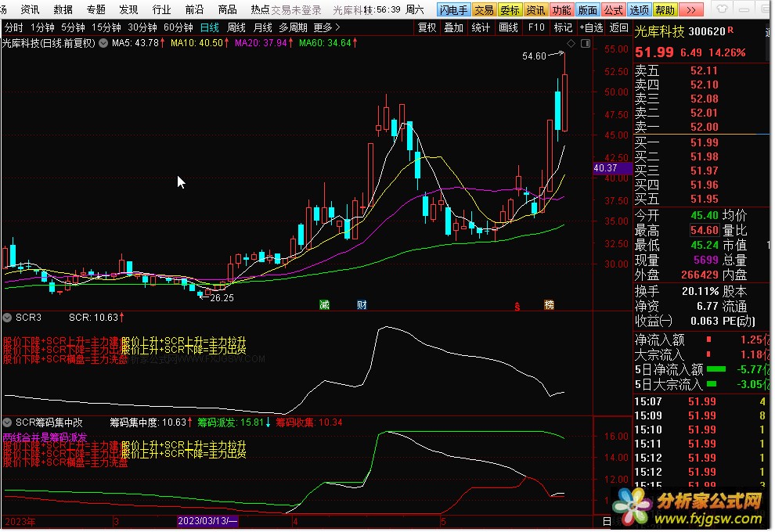The width and height of the screenshot is (775, 532).
Task: Click the 买五 51.95 order book row
Action: (x=701, y=199)
